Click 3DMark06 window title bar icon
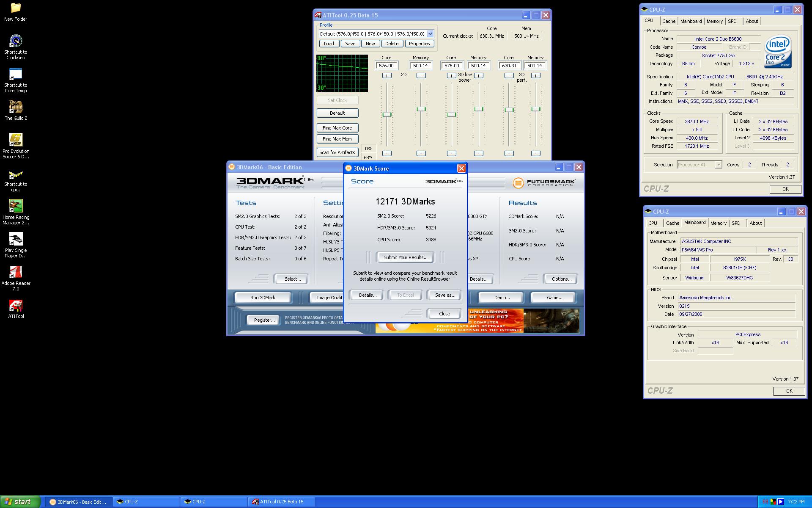The width and height of the screenshot is (812, 508). click(x=232, y=167)
